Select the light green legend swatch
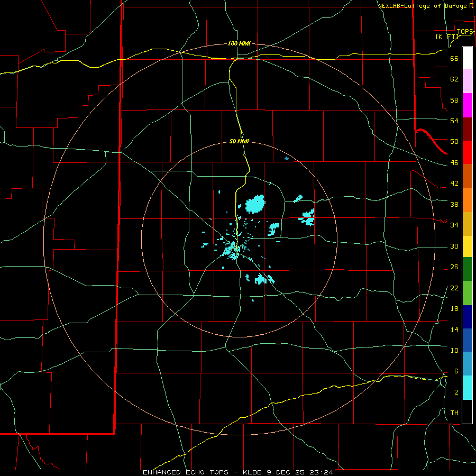Image resolution: width=476 pixels, height=476 pixels. (x=467, y=293)
